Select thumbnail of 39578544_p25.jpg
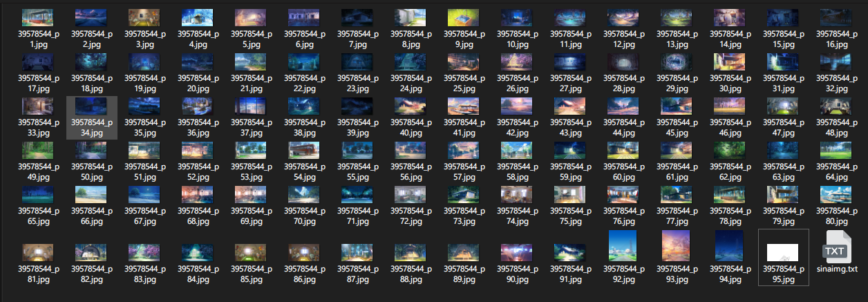This screenshot has width=868, height=302. tap(464, 63)
